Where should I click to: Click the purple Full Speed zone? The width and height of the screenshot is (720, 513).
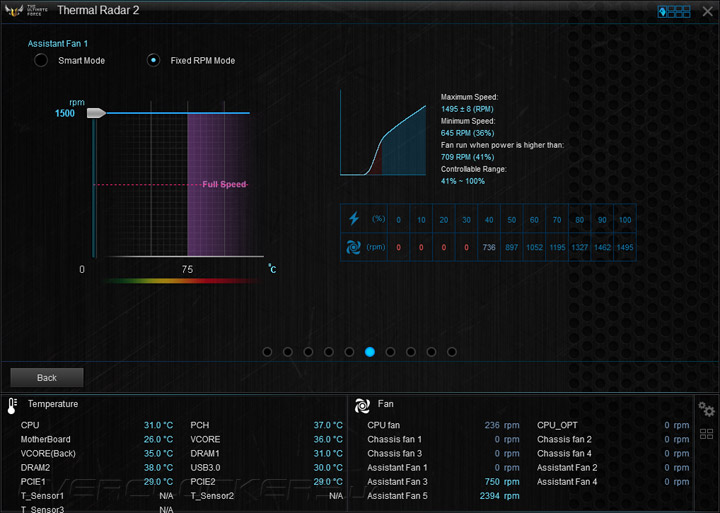219,185
